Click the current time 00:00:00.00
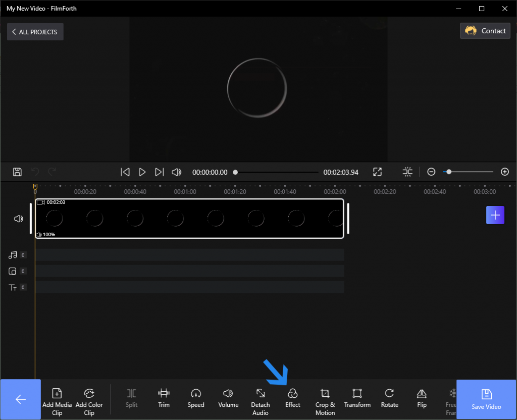Image resolution: width=517 pixels, height=420 pixels. pos(210,172)
